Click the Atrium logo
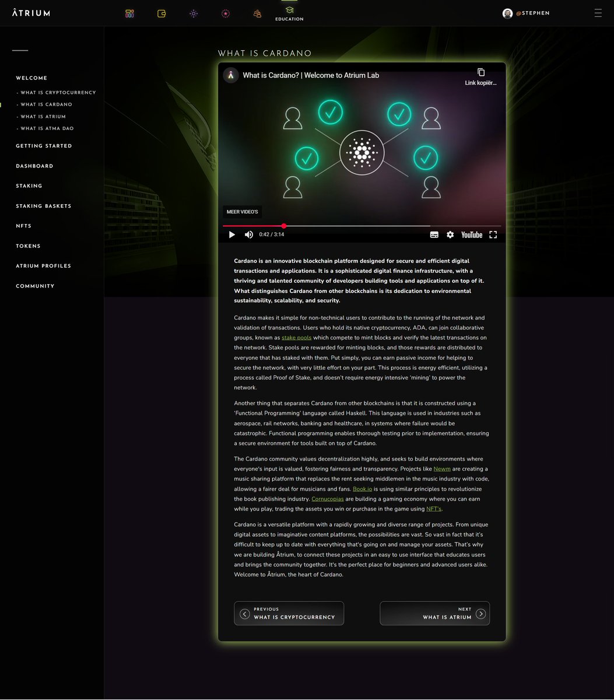The height and width of the screenshot is (700, 614). coord(31,13)
